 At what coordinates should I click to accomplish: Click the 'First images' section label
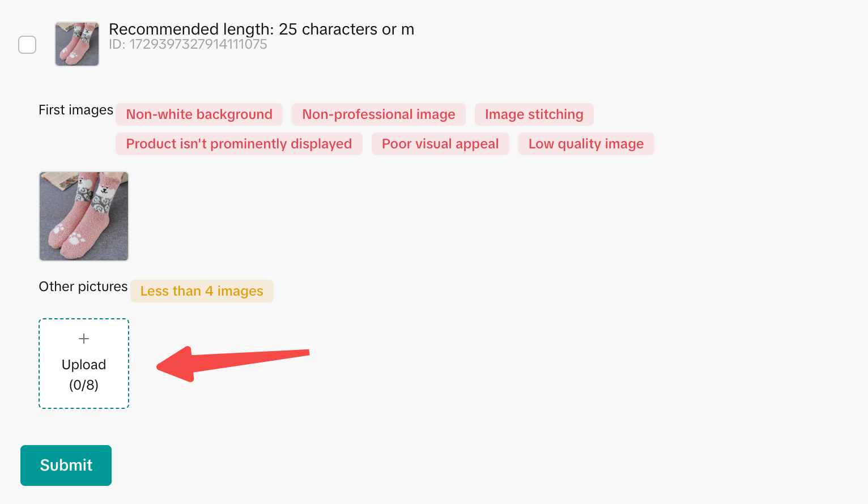click(x=76, y=110)
